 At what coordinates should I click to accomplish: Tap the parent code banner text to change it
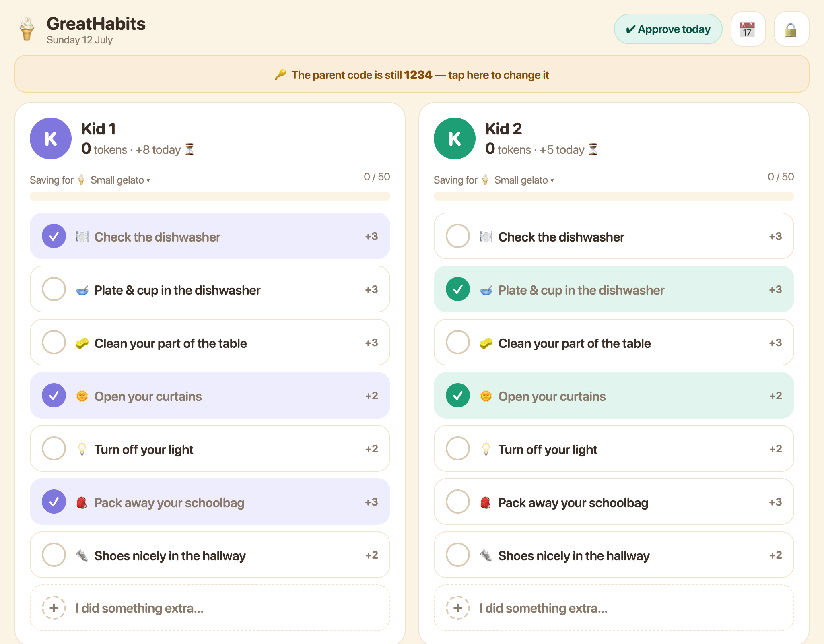point(420,75)
